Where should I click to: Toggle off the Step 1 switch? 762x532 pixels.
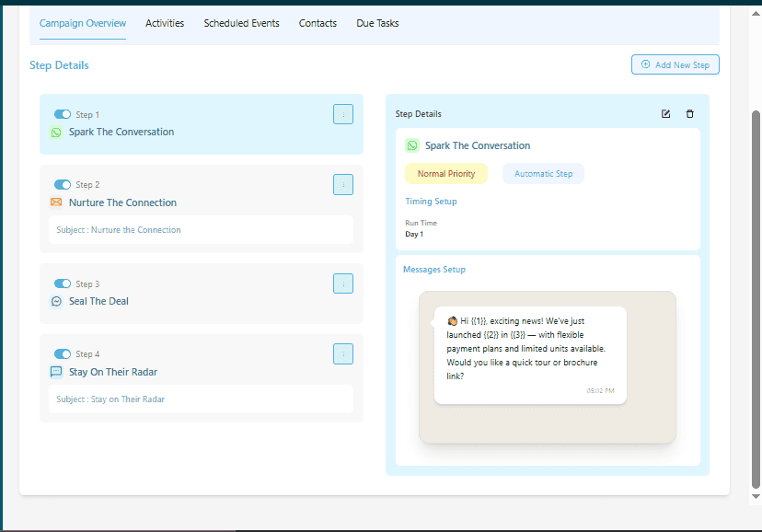coord(63,114)
